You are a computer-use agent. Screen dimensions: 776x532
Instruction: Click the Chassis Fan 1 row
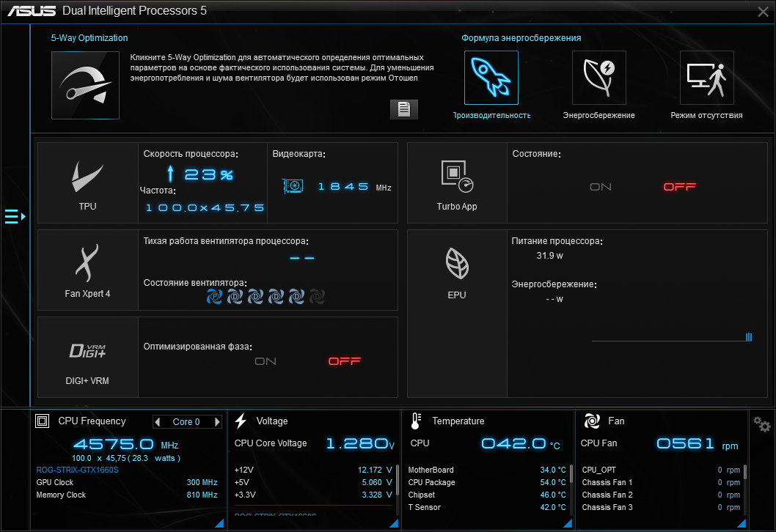(x=661, y=482)
